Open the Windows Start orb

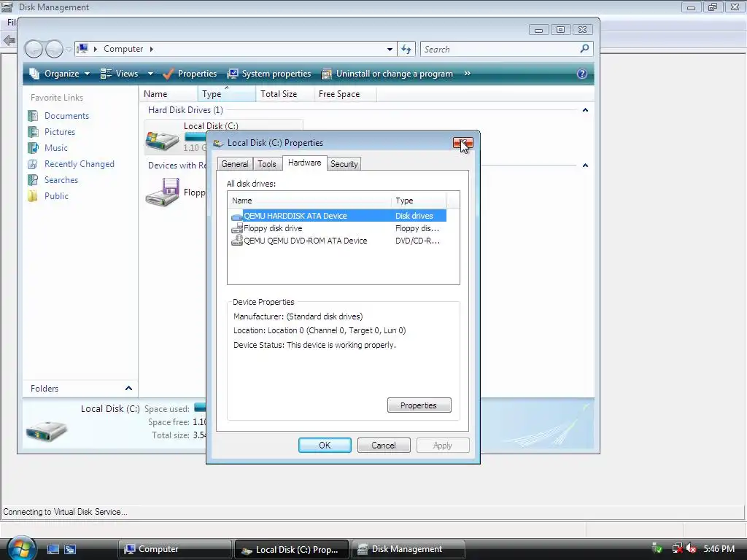click(21, 548)
